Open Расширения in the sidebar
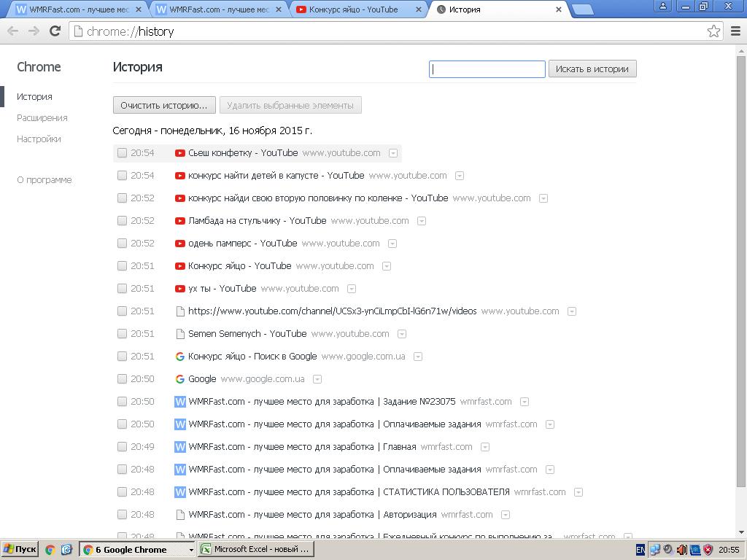The width and height of the screenshot is (747, 560). pyautogui.click(x=42, y=118)
